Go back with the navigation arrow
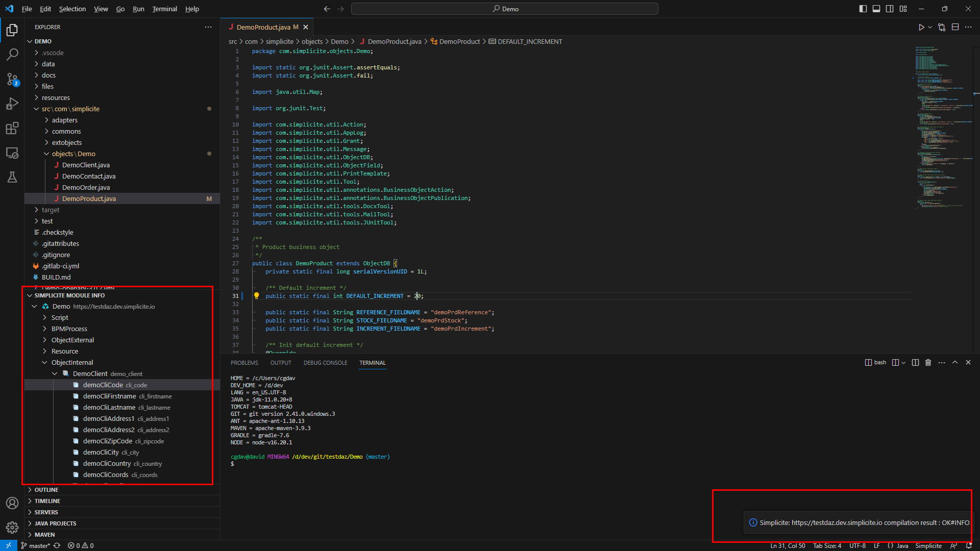The width and height of the screenshot is (980, 551). click(x=327, y=9)
